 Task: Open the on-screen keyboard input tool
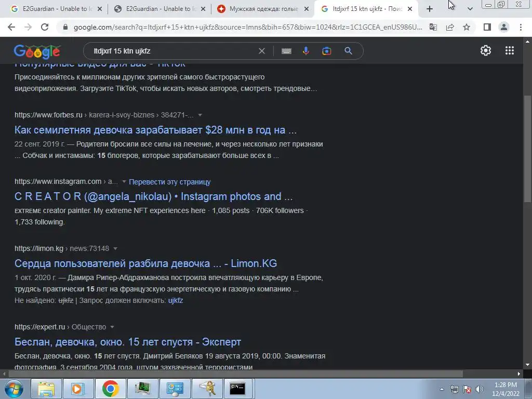286,51
